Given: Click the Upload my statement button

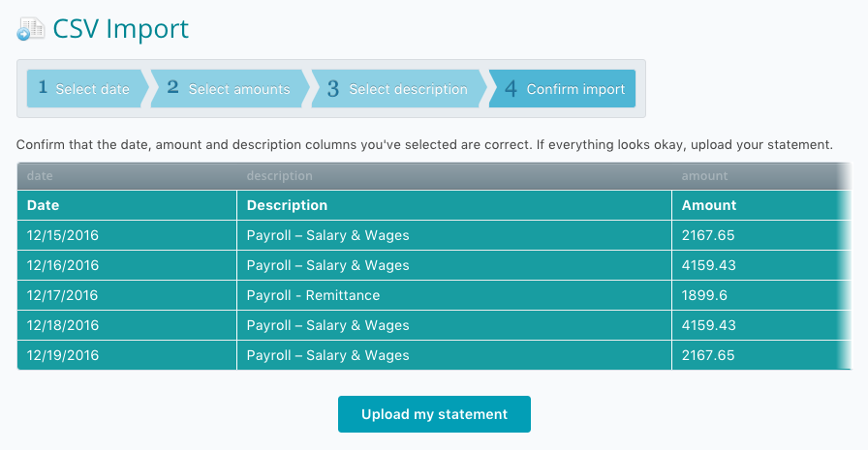Looking at the screenshot, I should [434, 414].
